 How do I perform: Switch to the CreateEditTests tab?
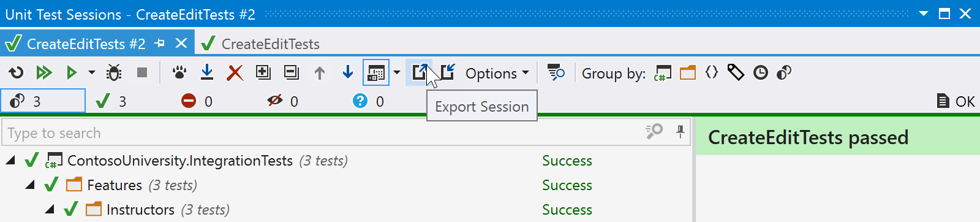[260, 44]
